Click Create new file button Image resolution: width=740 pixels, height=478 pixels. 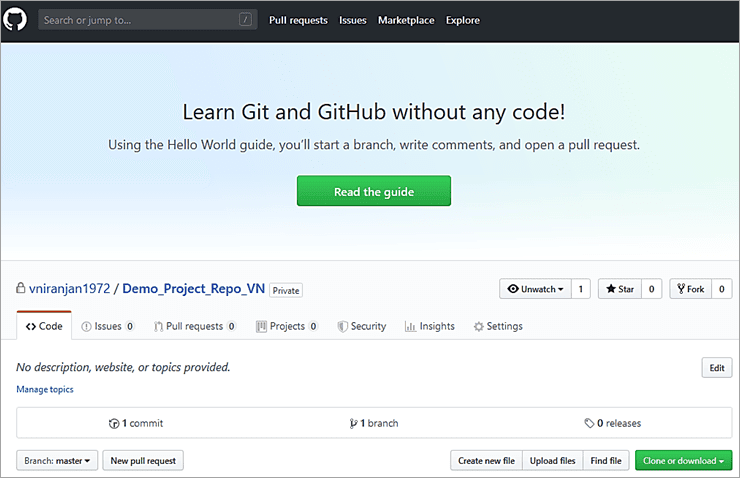[x=486, y=461]
